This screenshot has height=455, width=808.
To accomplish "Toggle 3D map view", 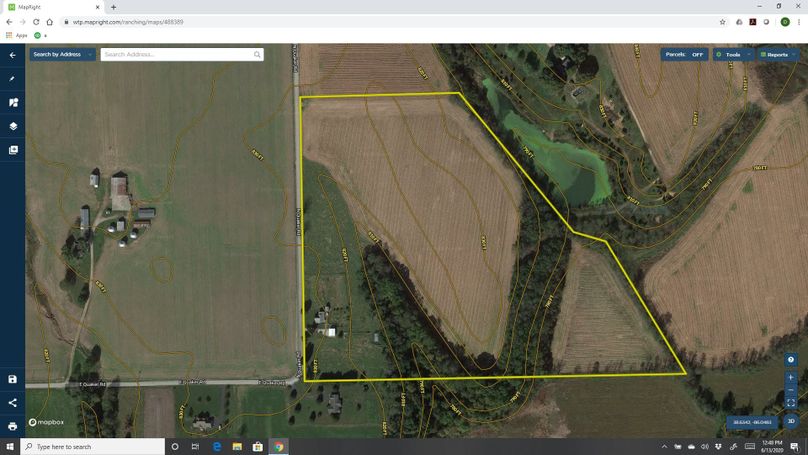I will pyautogui.click(x=791, y=421).
